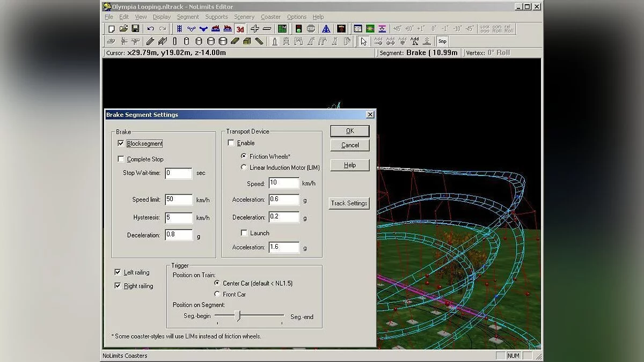Click the Help button in dialog
644x362 pixels.
click(350, 165)
